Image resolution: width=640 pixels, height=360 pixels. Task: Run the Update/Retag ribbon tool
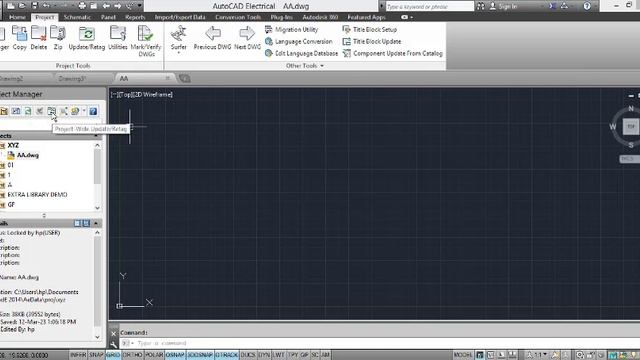coord(87,38)
